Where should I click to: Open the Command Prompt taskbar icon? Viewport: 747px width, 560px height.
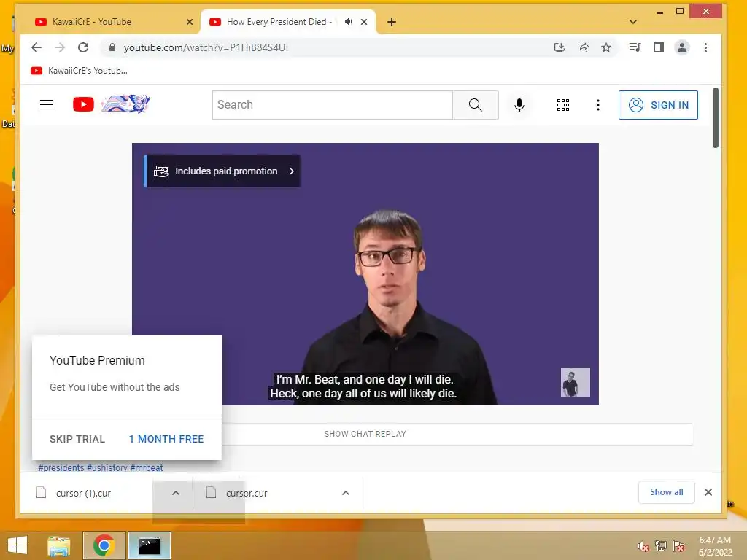coord(150,545)
